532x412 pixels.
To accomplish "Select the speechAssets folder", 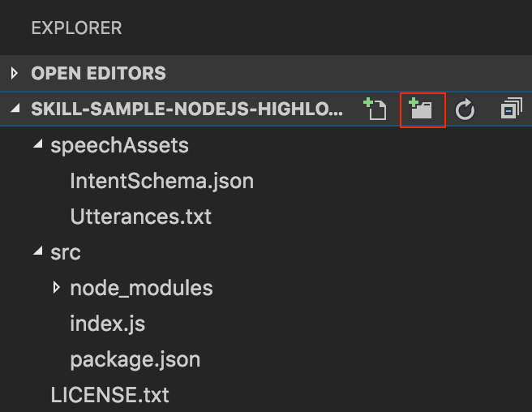I will 119,146.
